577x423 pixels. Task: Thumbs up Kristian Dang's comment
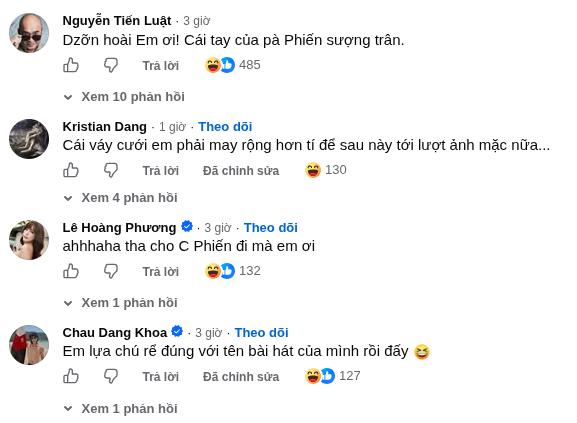coord(71,170)
